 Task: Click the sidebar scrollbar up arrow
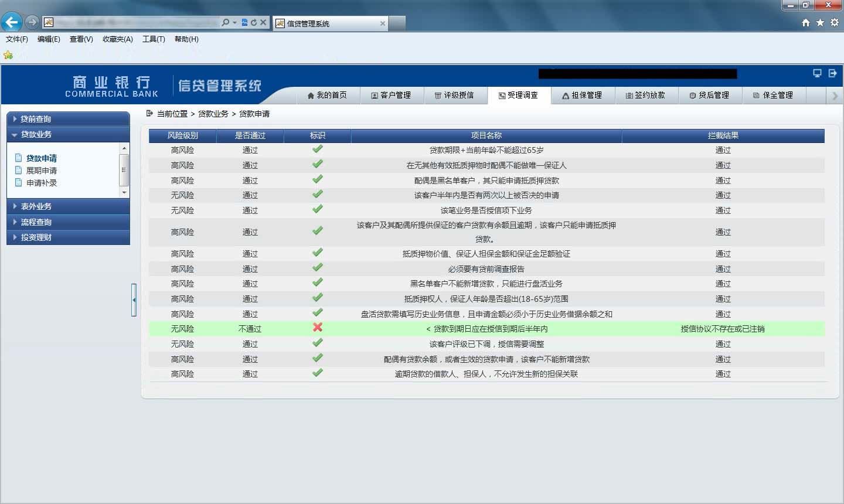click(x=124, y=148)
